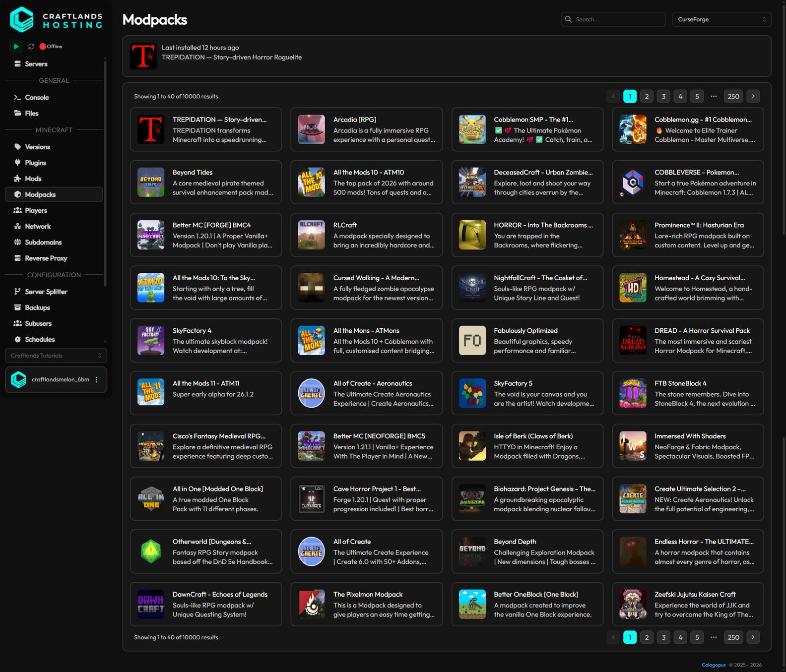Select the DREAD - A Horror Survival Pack card
Screen dimensions: 786x672
pos(688,340)
